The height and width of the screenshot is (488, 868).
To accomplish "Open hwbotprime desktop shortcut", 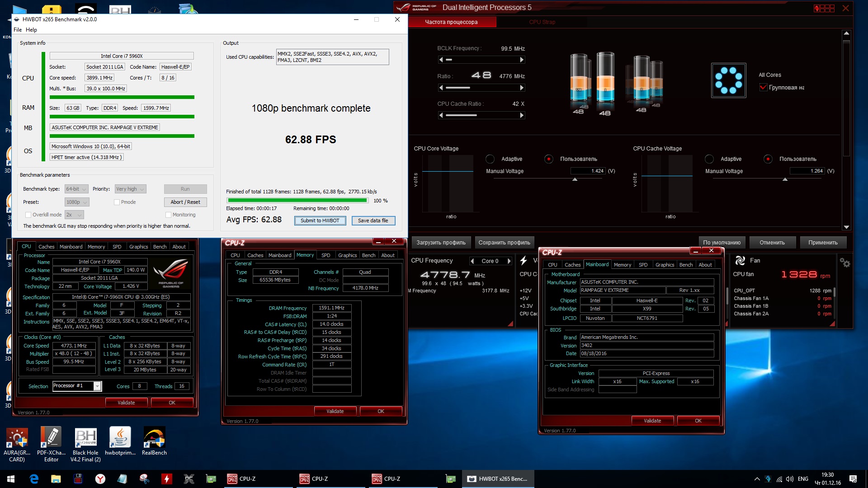I will click(120, 441).
